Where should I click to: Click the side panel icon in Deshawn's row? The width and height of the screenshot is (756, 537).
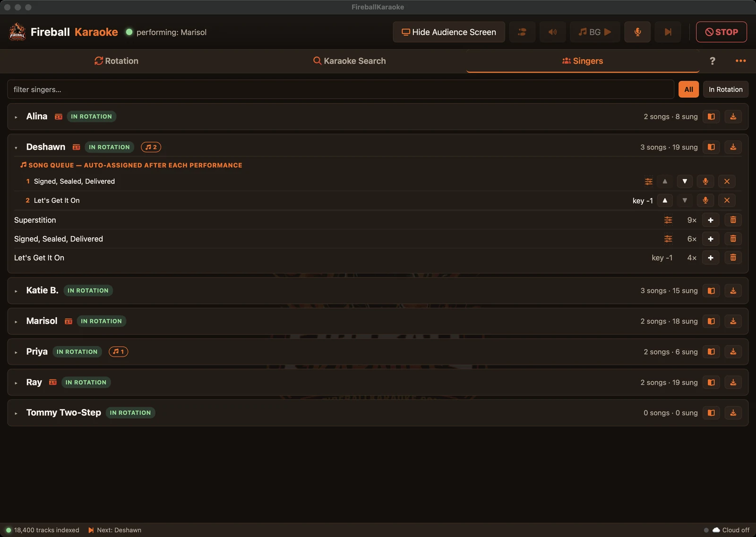coord(711,147)
